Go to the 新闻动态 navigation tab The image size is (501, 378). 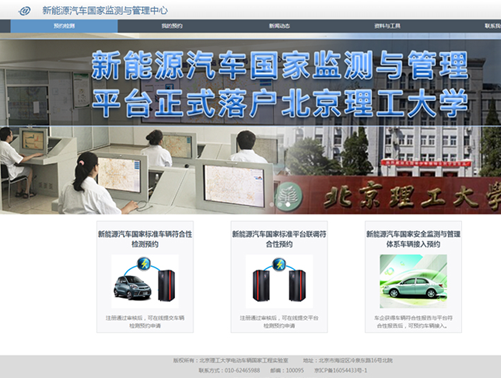click(279, 26)
